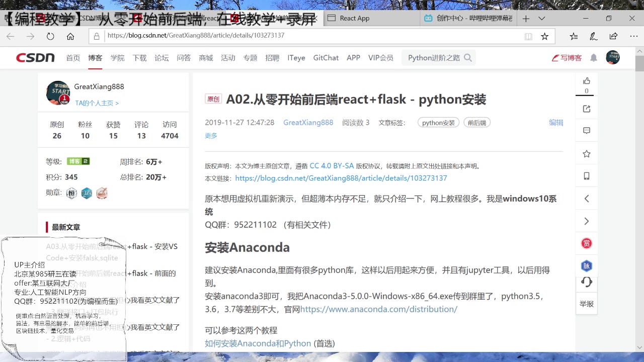Expand 更多 under article metadata
The height and width of the screenshot is (362, 644).
[211, 136]
